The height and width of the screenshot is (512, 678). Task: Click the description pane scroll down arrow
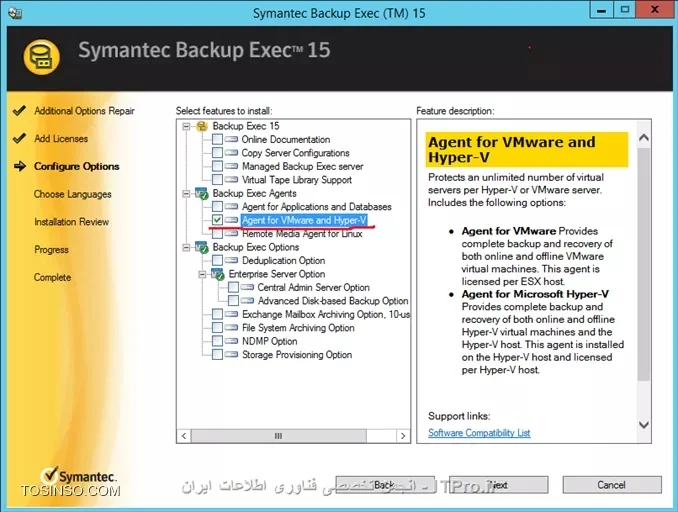[x=644, y=425]
